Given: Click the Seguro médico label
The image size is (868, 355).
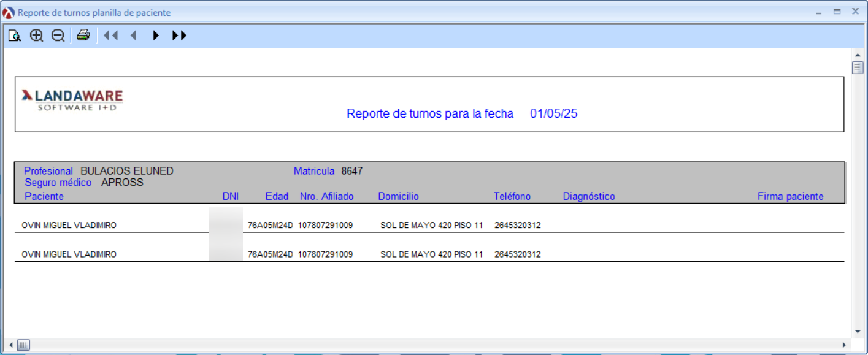Looking at the screenshot, I should tap(58, 183).
